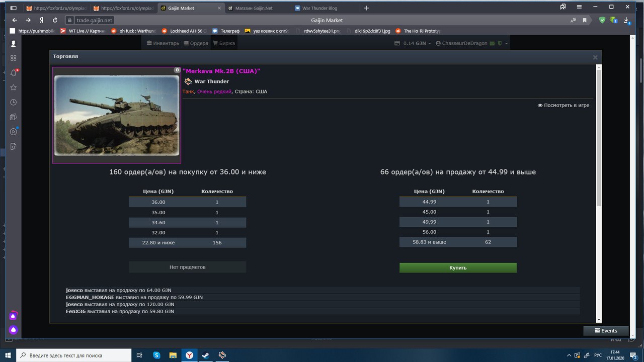The height and width of the screenshot is (362, 644).
Task: Toggle the browser side panel button
Action: click(x=13, y=8)
